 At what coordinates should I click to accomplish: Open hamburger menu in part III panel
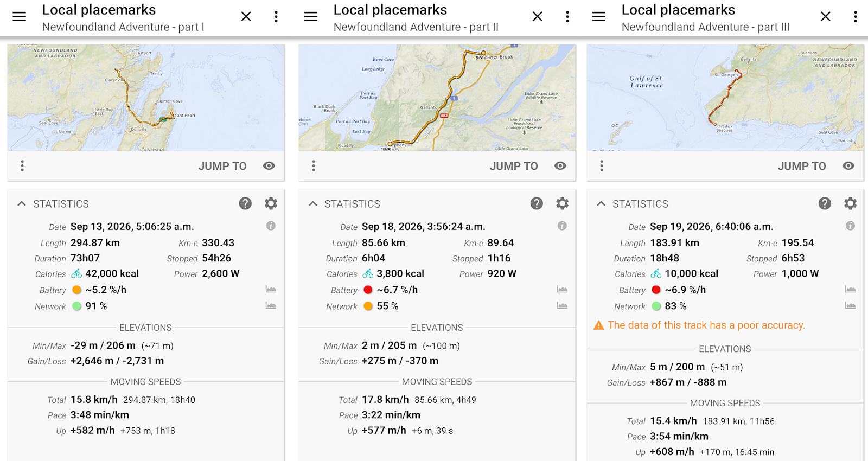click(599, 17)
